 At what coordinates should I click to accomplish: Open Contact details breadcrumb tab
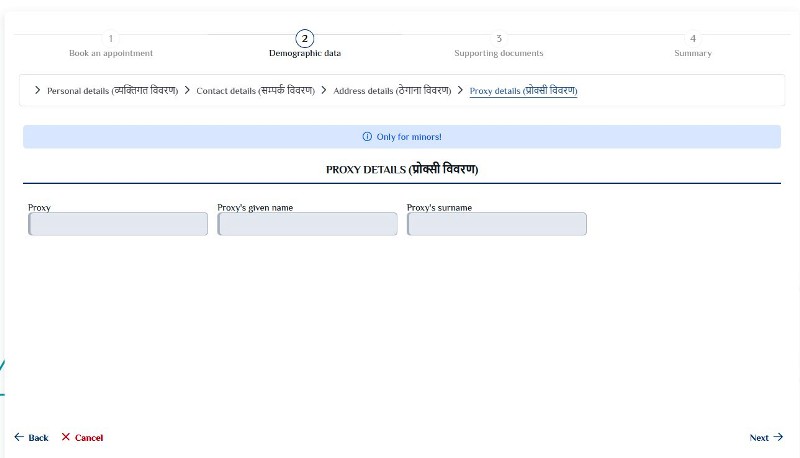click(x=256, y=91)
